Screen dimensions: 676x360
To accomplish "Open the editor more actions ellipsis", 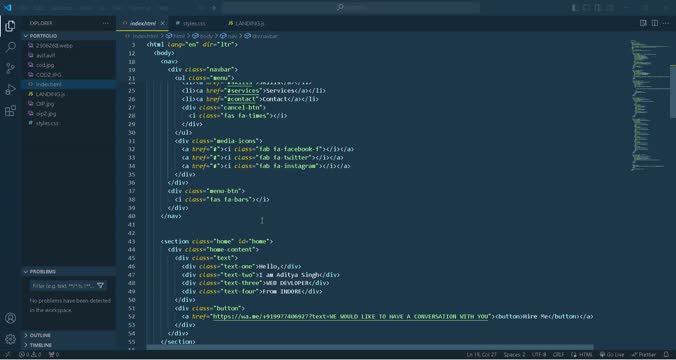I will 666,23.
